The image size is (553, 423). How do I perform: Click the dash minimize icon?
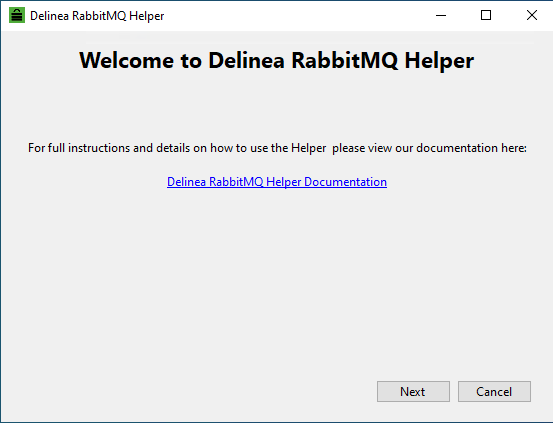click(441, 15)
